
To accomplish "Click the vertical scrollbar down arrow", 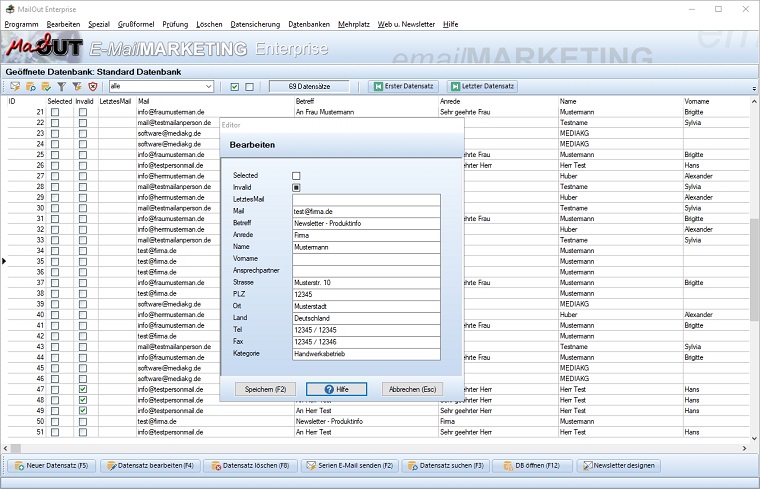I will click(754, 439).
